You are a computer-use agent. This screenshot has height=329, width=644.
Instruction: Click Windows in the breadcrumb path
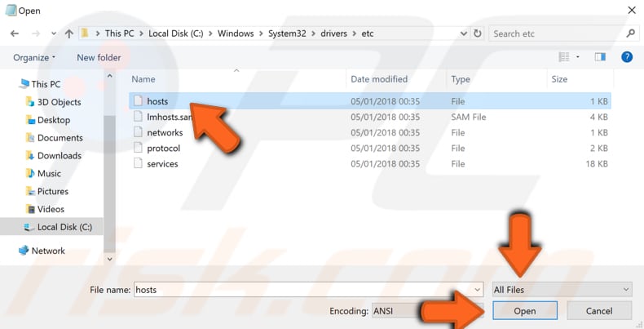pyautogui.click(x=236, y=33)
